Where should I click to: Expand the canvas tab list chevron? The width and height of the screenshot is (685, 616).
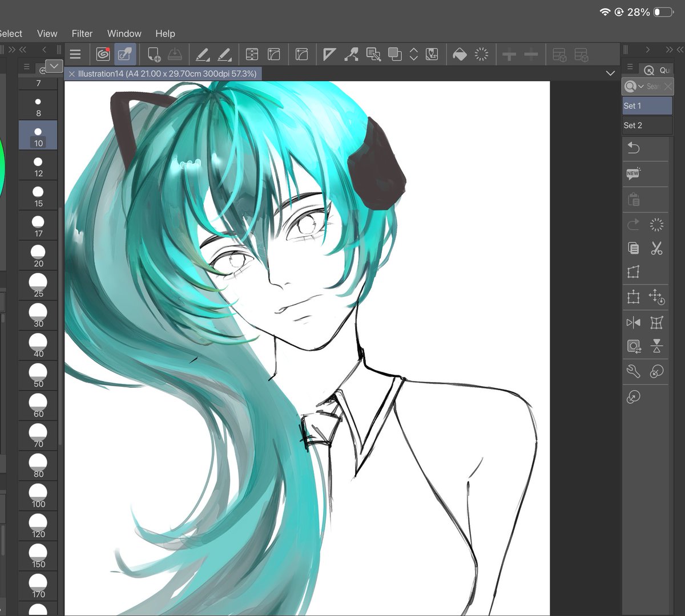pyautogui.click(x=610, y=74)
